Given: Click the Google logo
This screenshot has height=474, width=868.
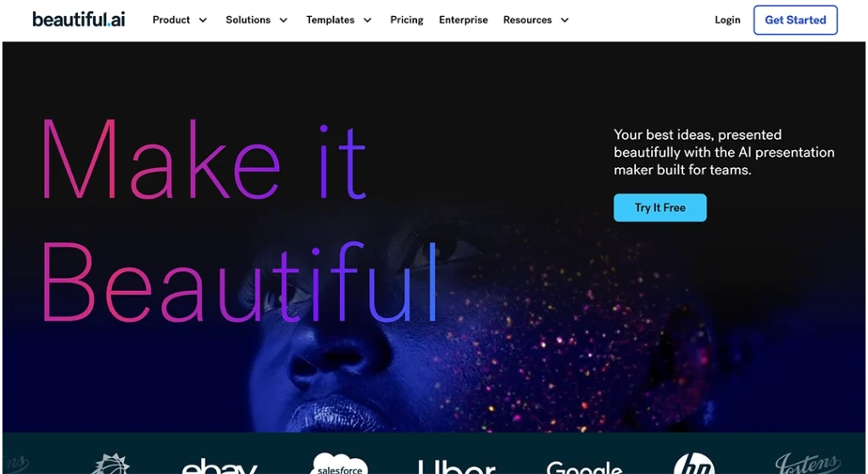Looking at the screenshot, I should pos(584,467).
